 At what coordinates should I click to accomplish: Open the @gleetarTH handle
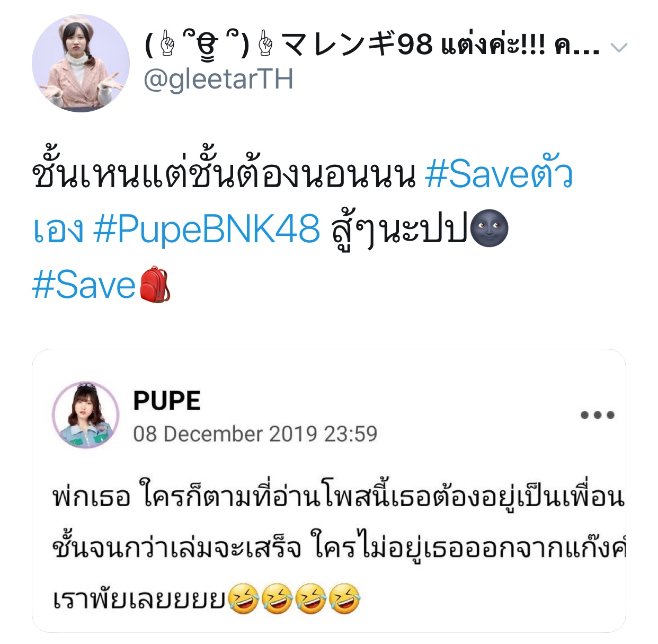(x=218, y=80)
